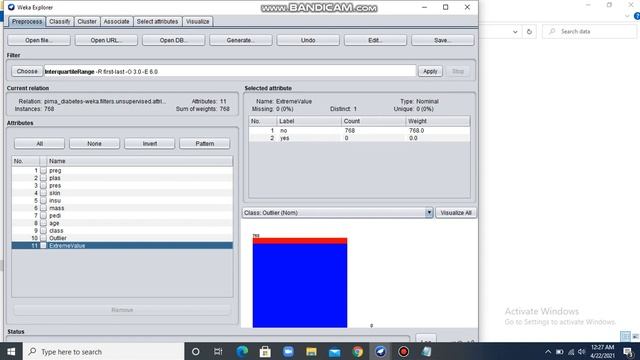Viewport: 640px width, 360px height.
Task: Show hidden system tray icons
Action: tap(548, 352)
